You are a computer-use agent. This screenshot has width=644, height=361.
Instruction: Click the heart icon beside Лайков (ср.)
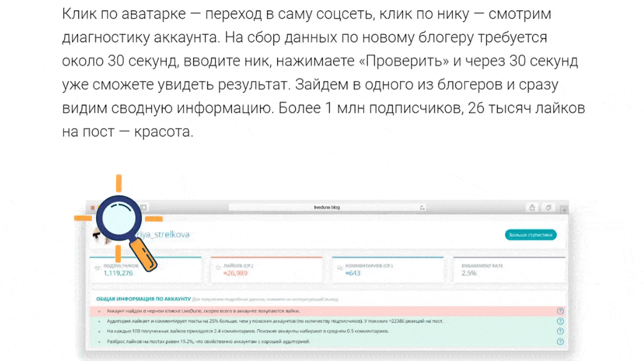coord(218,267)
